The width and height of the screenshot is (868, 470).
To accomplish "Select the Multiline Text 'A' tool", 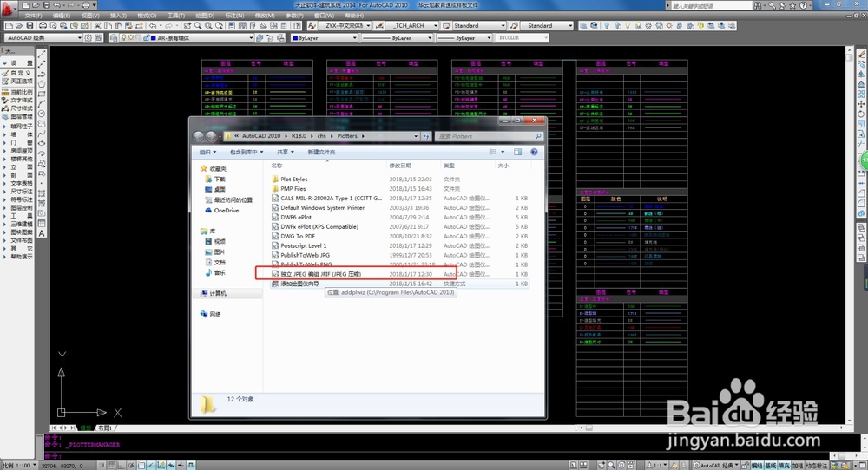I will pos(42,233).
